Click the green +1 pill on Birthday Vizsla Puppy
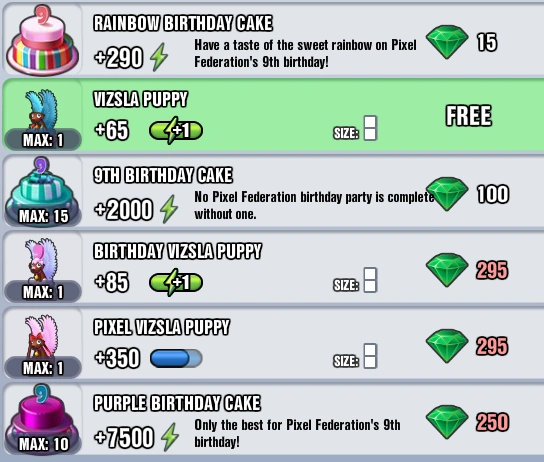The width and height of the screenshot is (544, 462). pyautogui.click(x=176, y=282)
